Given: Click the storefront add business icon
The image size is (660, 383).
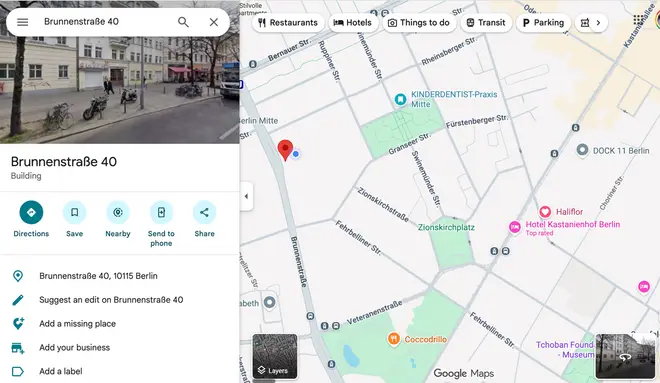Looking at the screenshot, I should point(18,348).
